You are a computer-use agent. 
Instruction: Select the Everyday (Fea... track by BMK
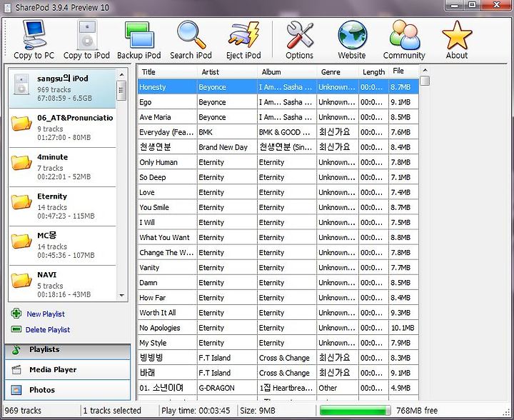point(278,132)
